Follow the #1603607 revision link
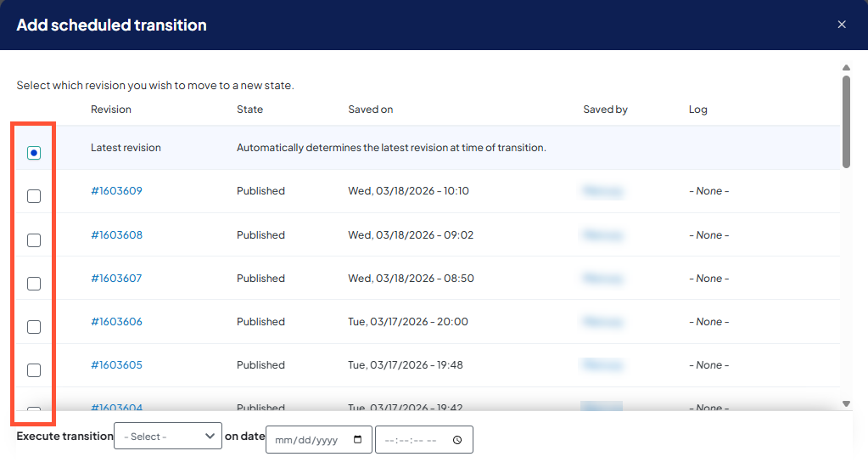Image resolution: width=868 pixels, height=468 pixels. 116,278
